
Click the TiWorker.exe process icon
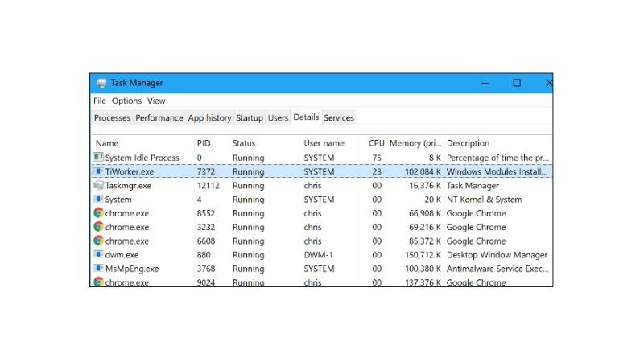pyautogui.click(x=98, y=171)
